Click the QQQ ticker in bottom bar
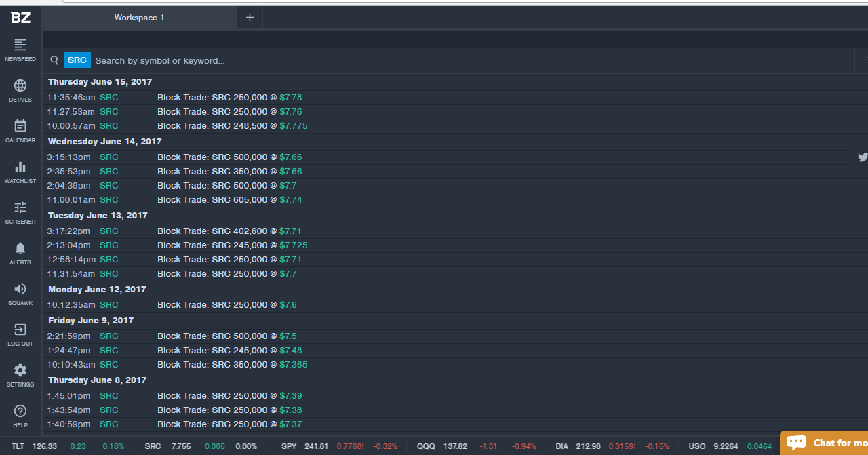 426,446
